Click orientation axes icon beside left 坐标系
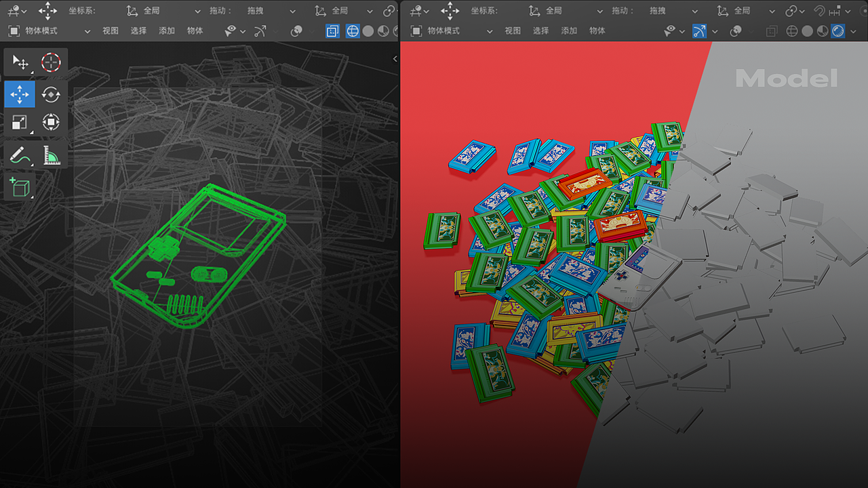Image resolution: width=868 pixels, height=488 pixels. [132, 11]
